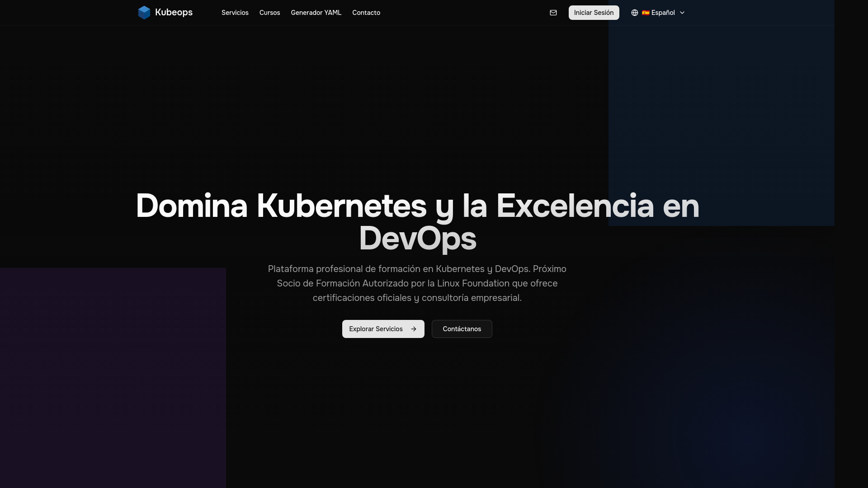Open the Servicios menu item
This screenshot has height=488, width=868.
(x=235, y=13)
